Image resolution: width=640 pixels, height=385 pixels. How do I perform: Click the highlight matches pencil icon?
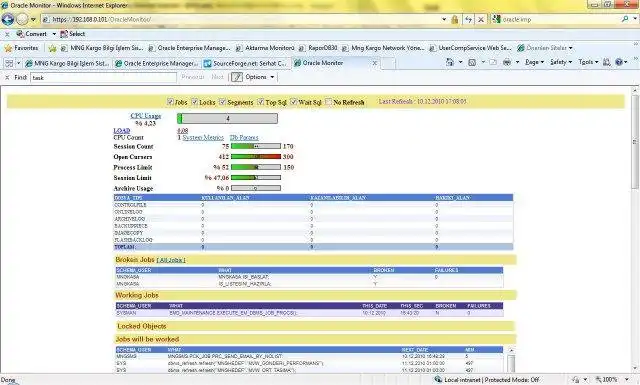237,77
